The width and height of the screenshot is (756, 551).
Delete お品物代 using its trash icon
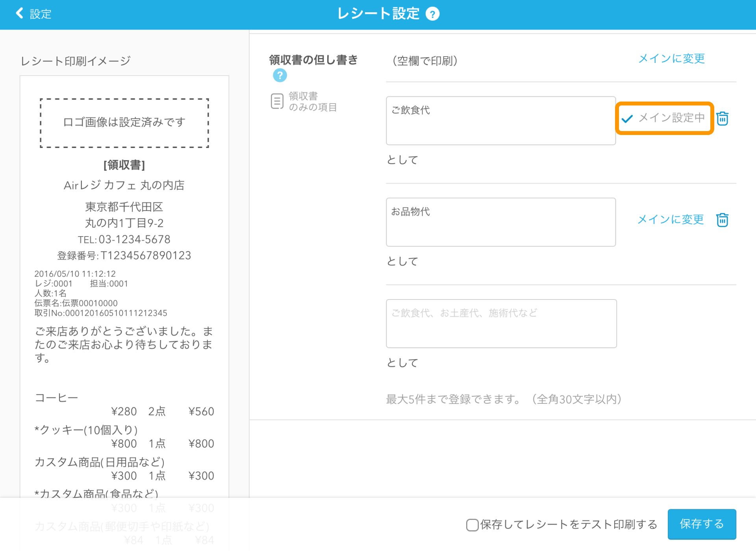point(723,220)
